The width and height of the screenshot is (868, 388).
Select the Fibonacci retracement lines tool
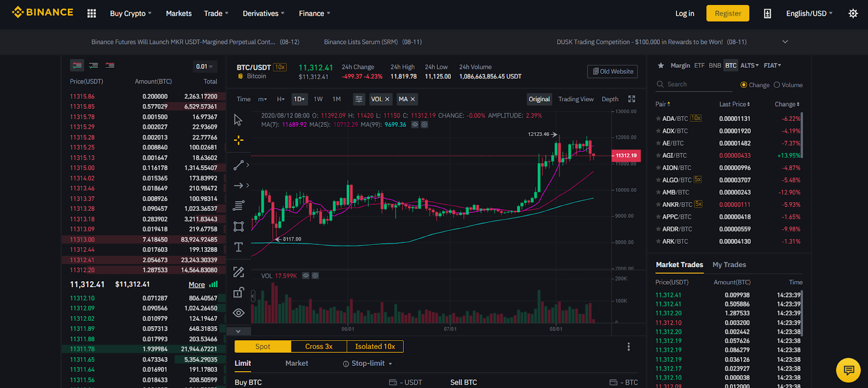[x=238, y=206]
